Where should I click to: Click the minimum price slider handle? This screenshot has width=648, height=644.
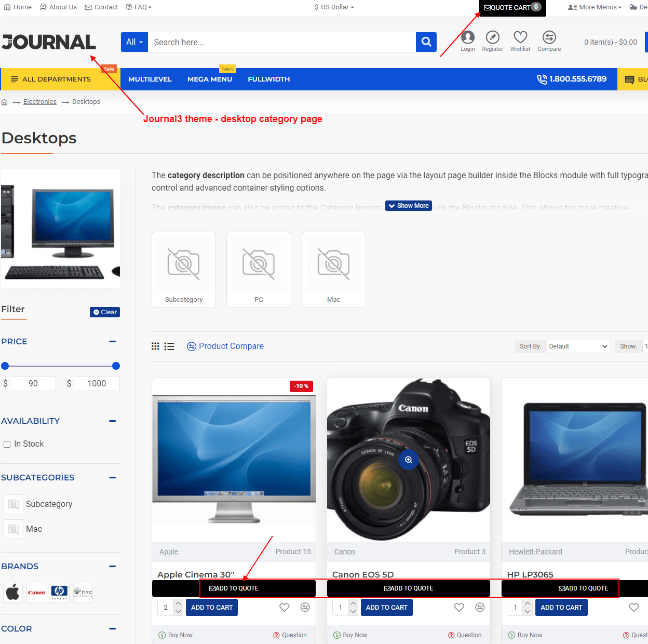[5, 366]
